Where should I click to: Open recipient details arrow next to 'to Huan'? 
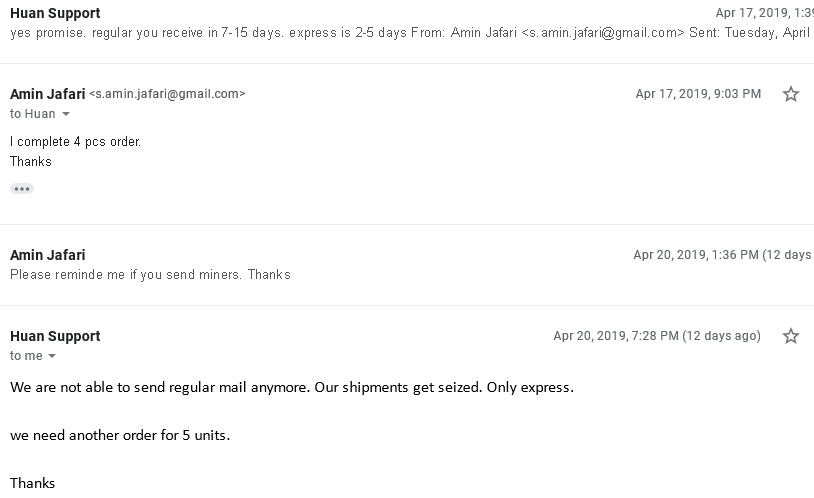pos(67,115)
